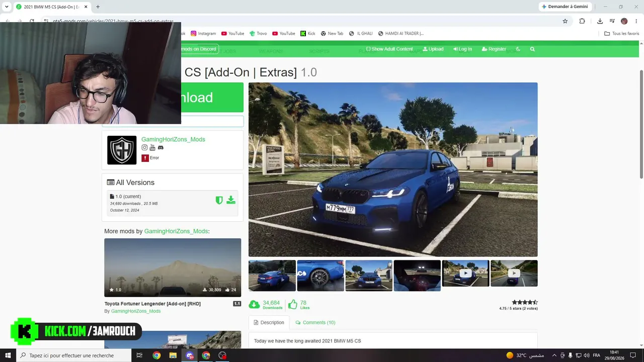Download version 1.0 using the green download icon

point(231,200)
